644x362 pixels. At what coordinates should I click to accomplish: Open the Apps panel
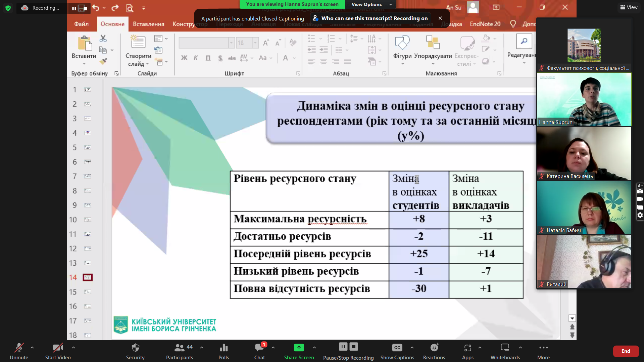point(467,351)
